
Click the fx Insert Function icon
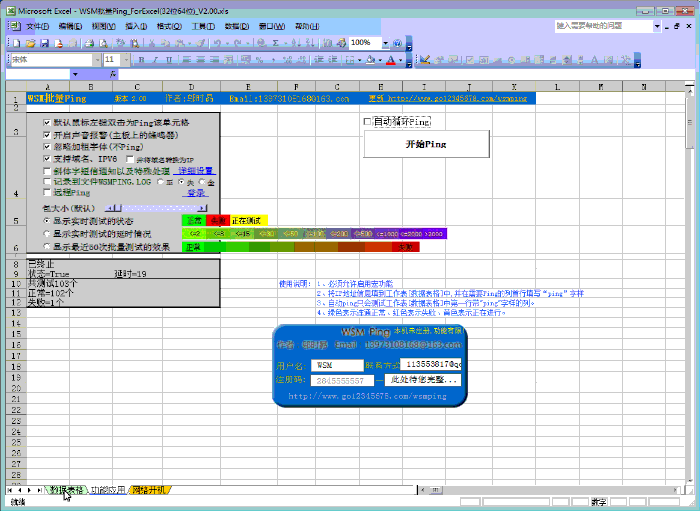(x=113, y=74)
